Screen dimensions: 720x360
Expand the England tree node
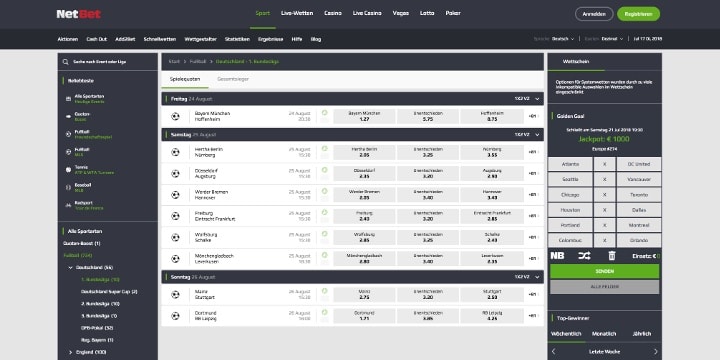click(x=70, y=352)
